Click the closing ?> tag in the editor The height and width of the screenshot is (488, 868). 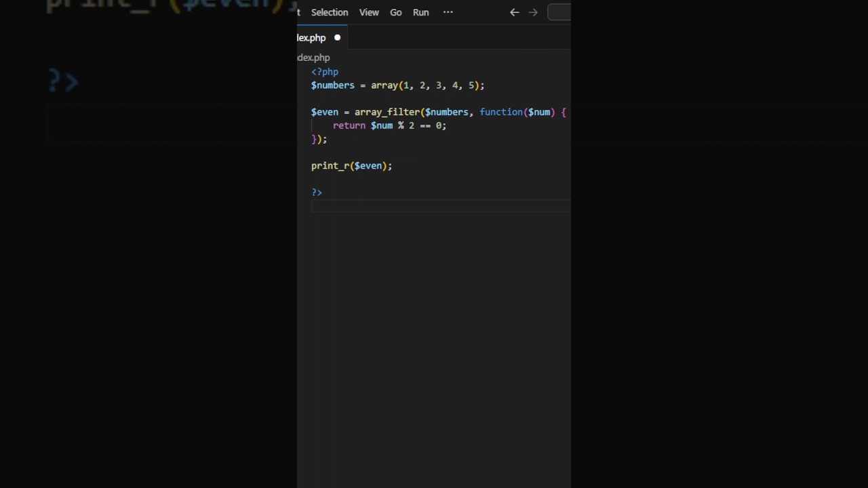pyautogui.click(x=317, y=192)
